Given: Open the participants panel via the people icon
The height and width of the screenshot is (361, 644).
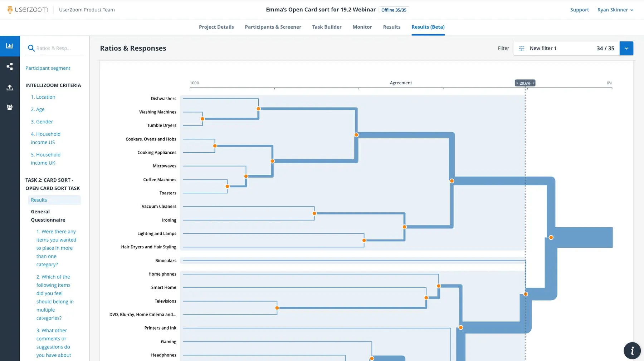Looking at the screenshot, I should (x=10, y=107).
